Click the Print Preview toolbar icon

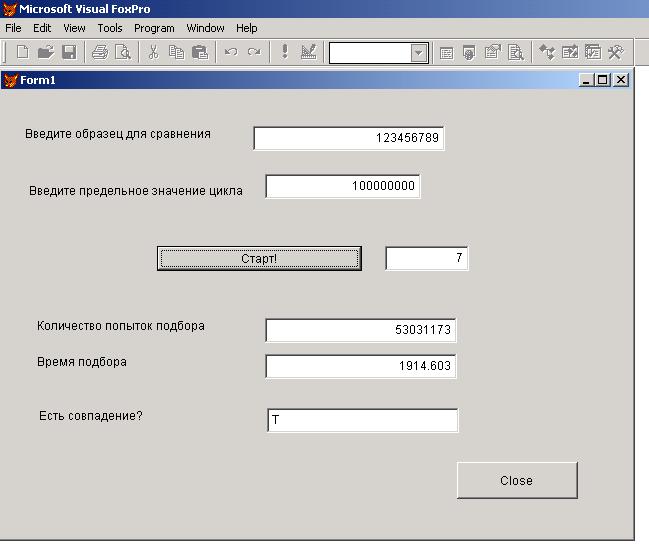[122, 52]
